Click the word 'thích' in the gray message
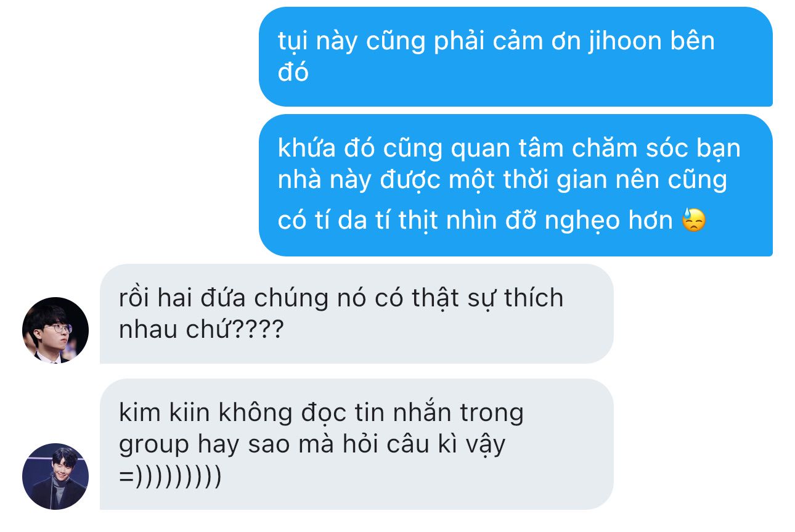 click(x=534, y=298)
